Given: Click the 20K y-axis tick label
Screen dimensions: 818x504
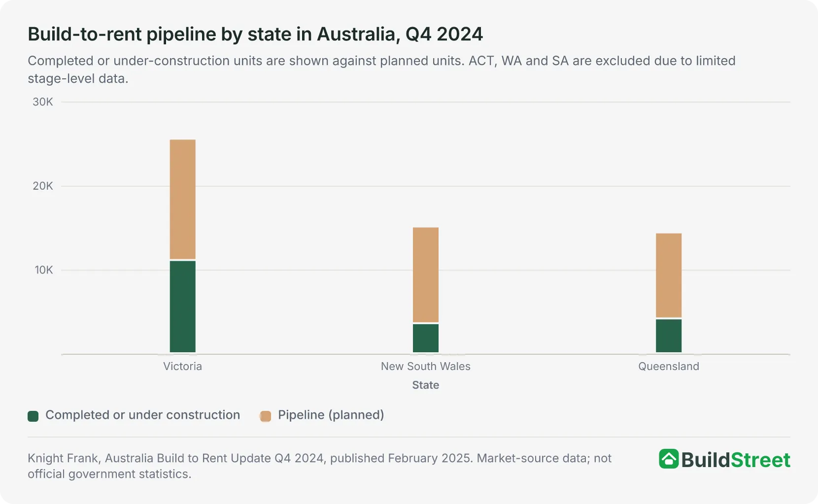Looking at the screenshot, I should coord(43,186).
